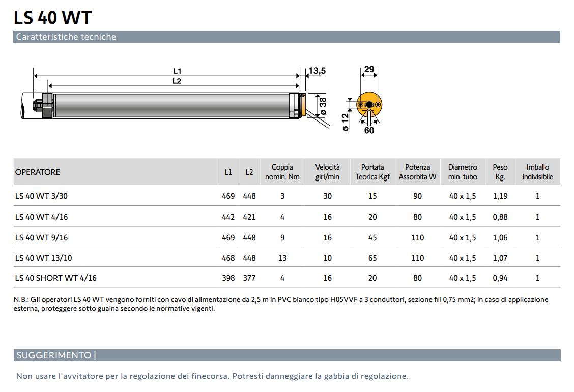The height and width of the screenshot is (392, 574).
Task: Click the "Potenza Assorbita W" column header
Action: tap(417, 172)
